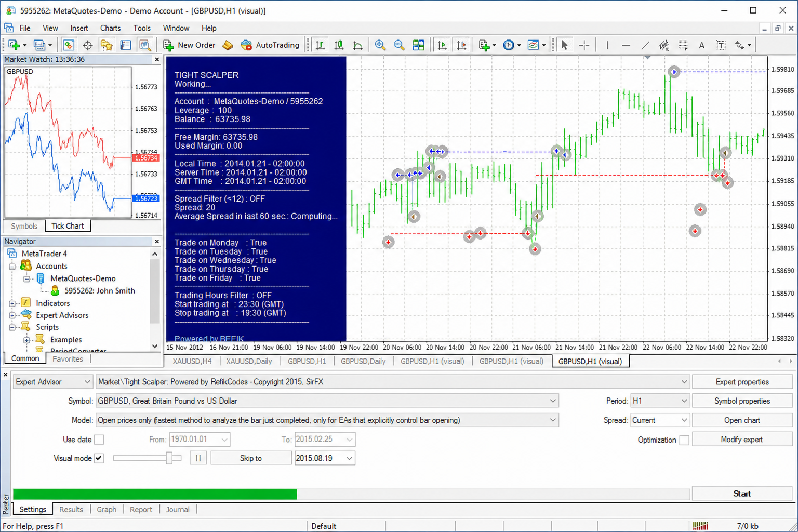798x532 pixels.
Task: Open the Charts menu
Action: tap(110, 28)
